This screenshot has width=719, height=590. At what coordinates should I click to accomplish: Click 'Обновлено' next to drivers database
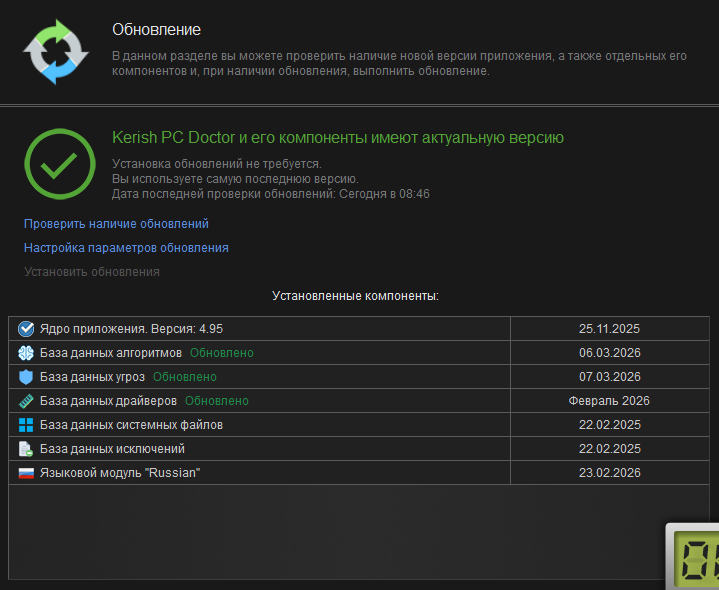point(217,401)
